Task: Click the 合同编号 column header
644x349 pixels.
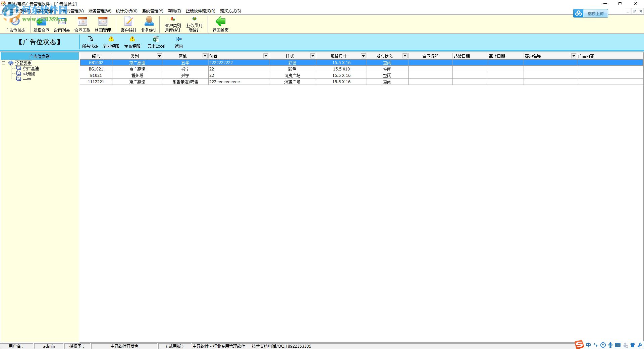Action: 430,56
